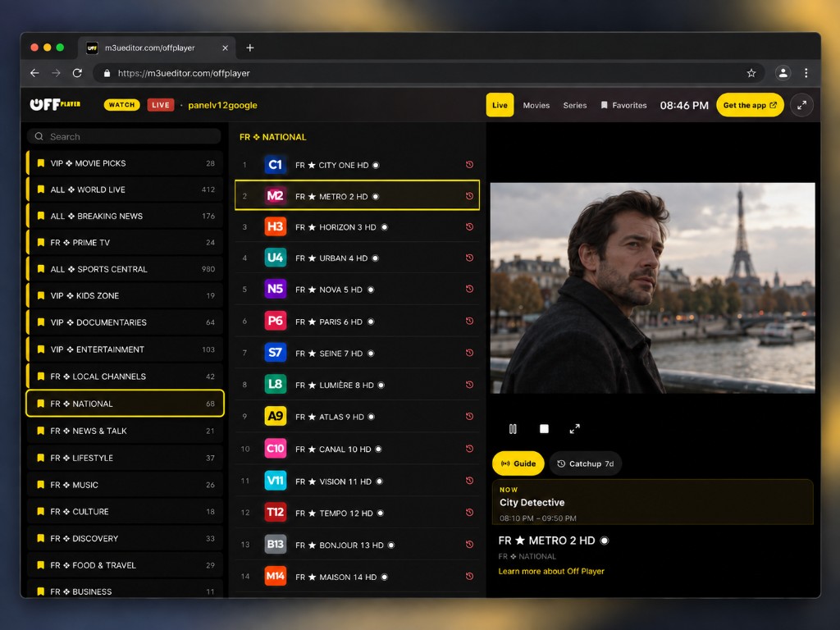
Task: Select the FR CULTURE category
Action: (125, 511)
